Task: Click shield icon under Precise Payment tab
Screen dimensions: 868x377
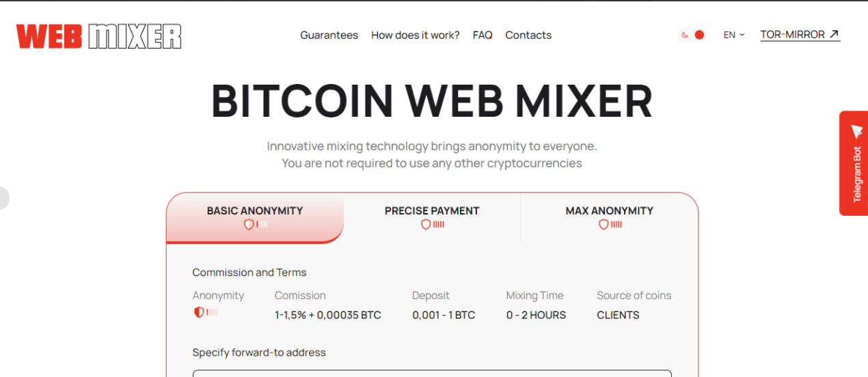Action: click(x=426, y=224)
